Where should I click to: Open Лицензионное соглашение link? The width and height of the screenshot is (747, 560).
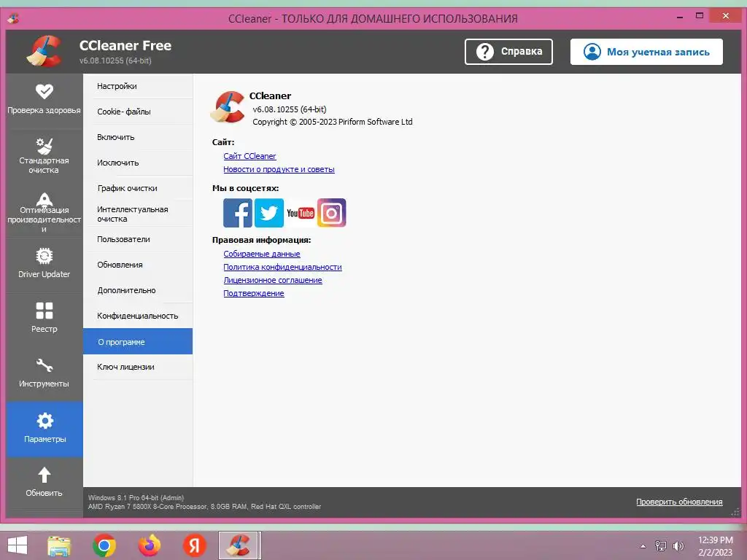(273, 281)
